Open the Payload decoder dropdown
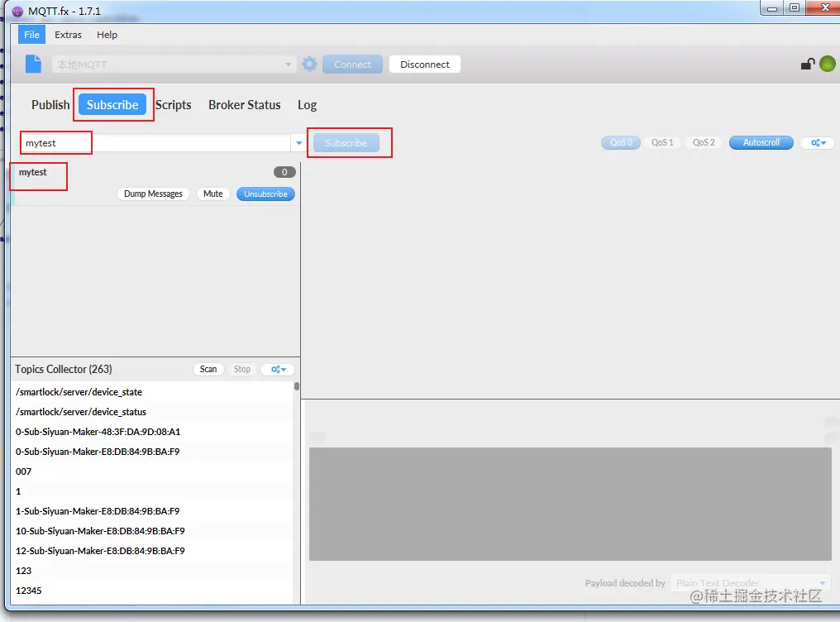Screen dimensions: 840x622 point(750,583)
